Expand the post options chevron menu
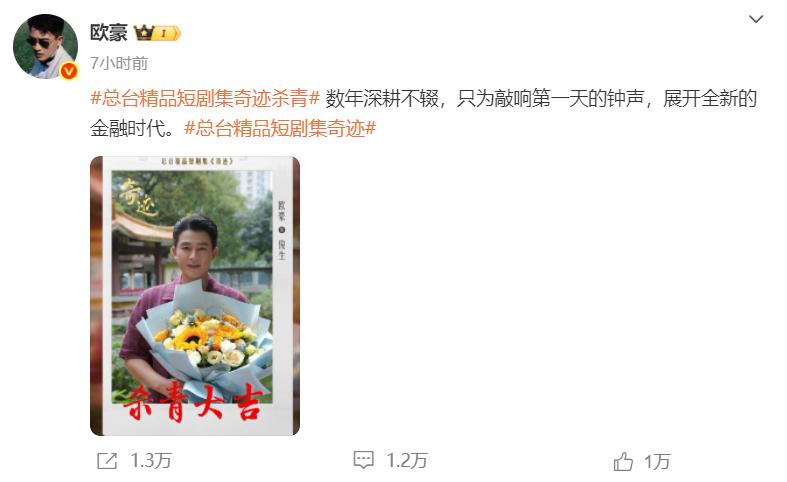The image size is (787, 482). click(x=756, y=19)
